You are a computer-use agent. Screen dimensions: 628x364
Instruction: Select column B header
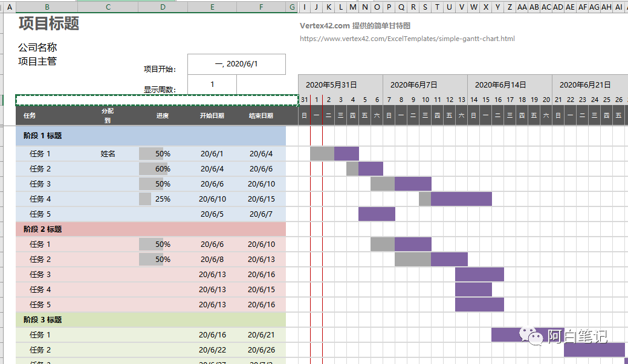(47, 7)
